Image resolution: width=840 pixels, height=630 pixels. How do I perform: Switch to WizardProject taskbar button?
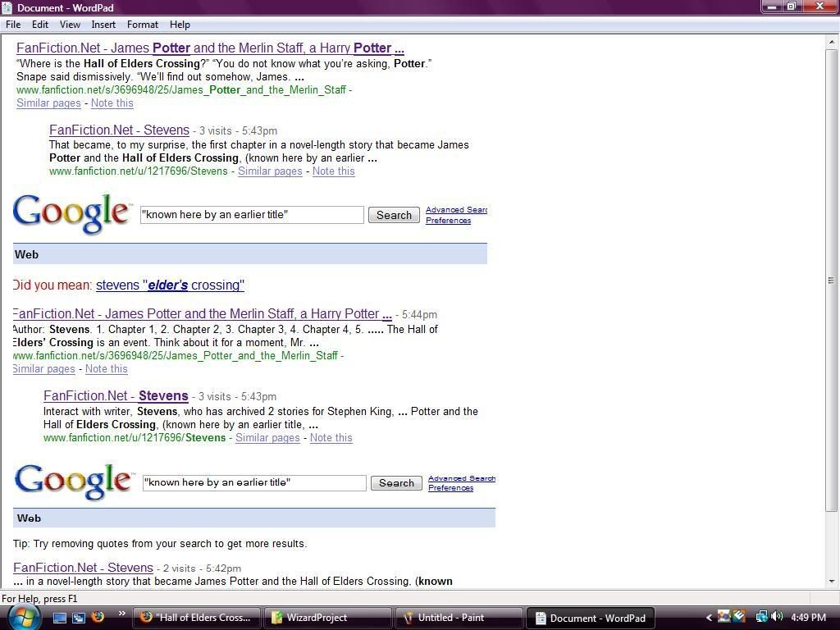[326, 618]
